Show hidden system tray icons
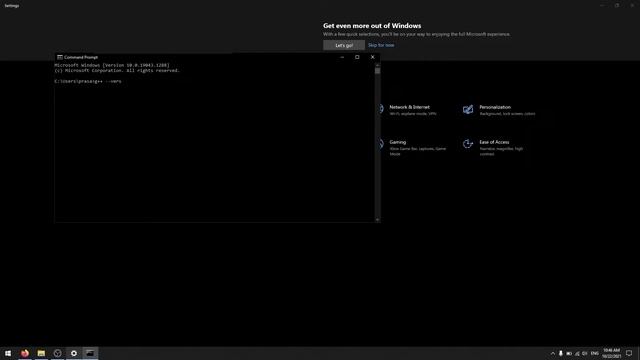 click(553, 353)
